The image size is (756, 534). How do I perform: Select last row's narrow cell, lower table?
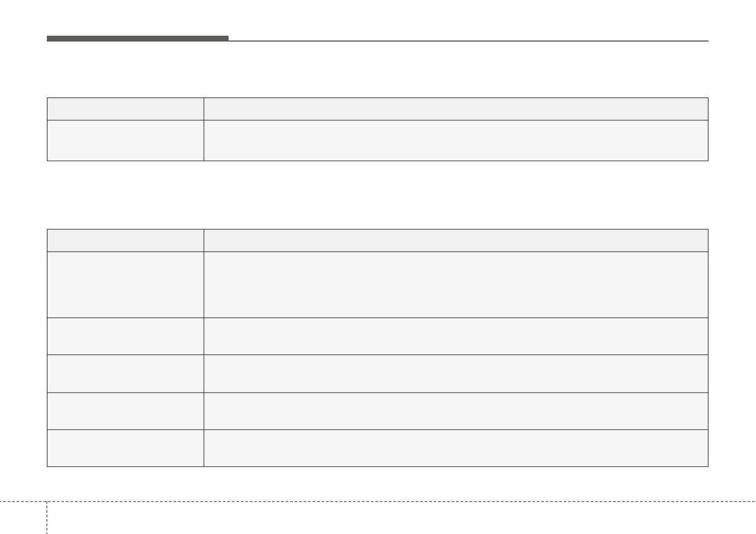(125, 448)
